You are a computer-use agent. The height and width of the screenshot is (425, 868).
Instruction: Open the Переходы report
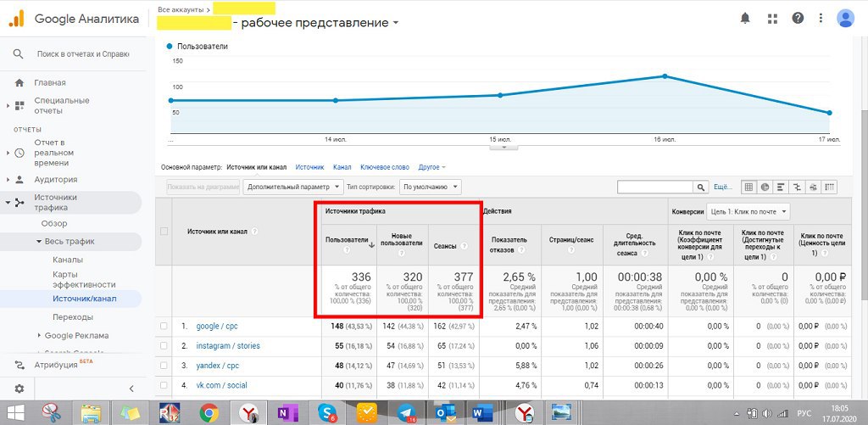(73, 317)
